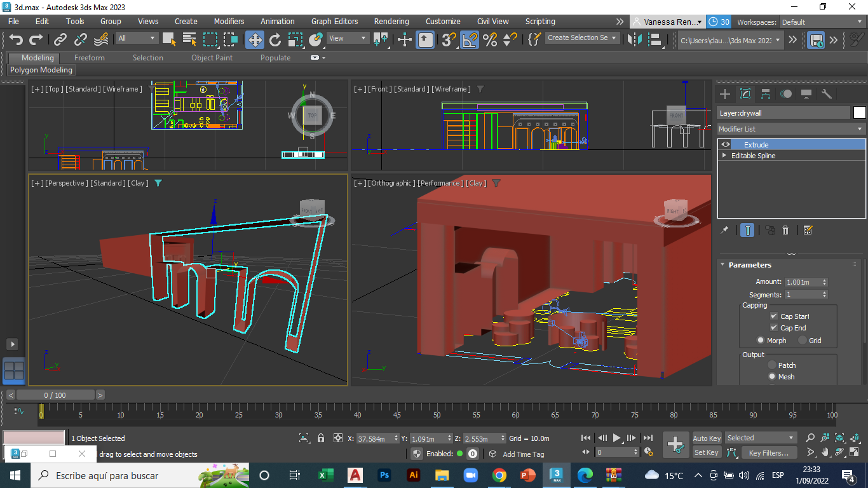The height and width of the screenshot is (488, 868).
Task: Select the Rotate tool in toolbar
Action: click(x=275, y=40)
